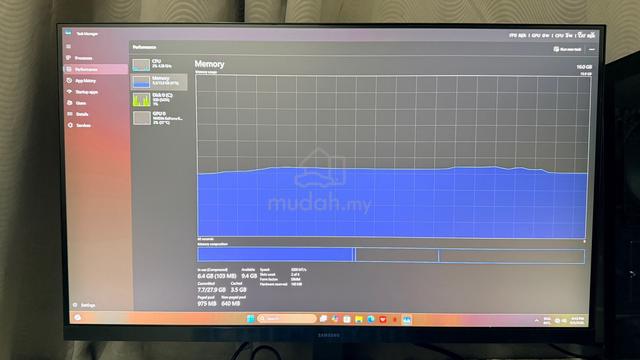Click the Users icon in the sidebar
640x360 pixels.
point(70,103)
